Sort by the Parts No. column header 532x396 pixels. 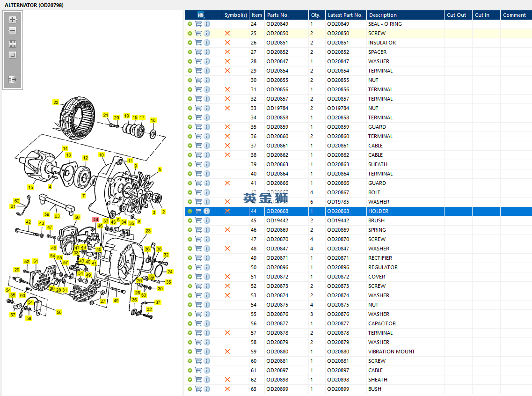278,15
